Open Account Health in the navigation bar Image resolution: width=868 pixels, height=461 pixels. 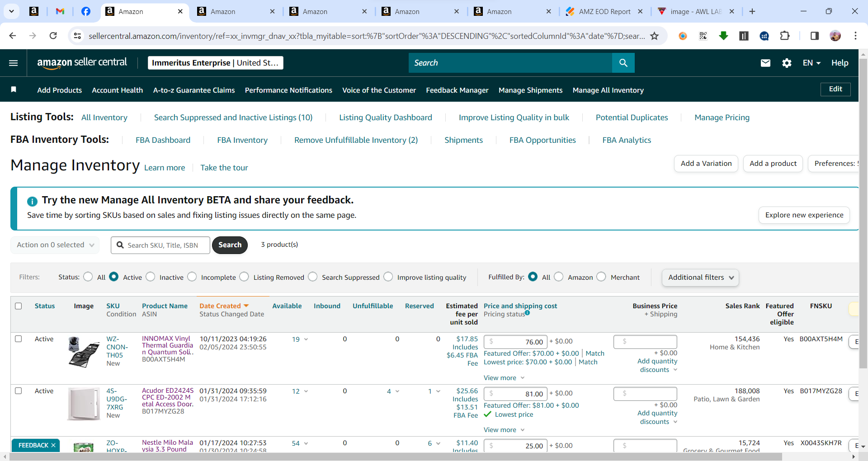point(118,90)
